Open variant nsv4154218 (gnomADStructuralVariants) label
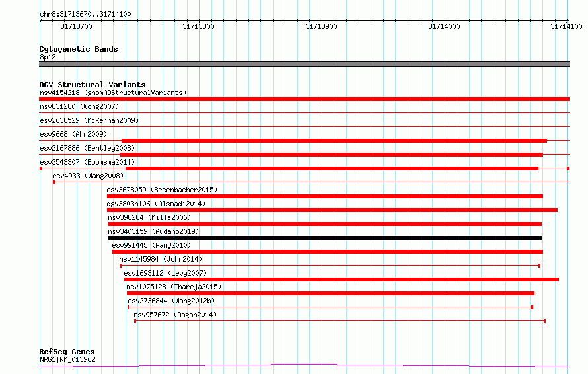The width and height of the screenshot is (588, 374). (113, 93)
